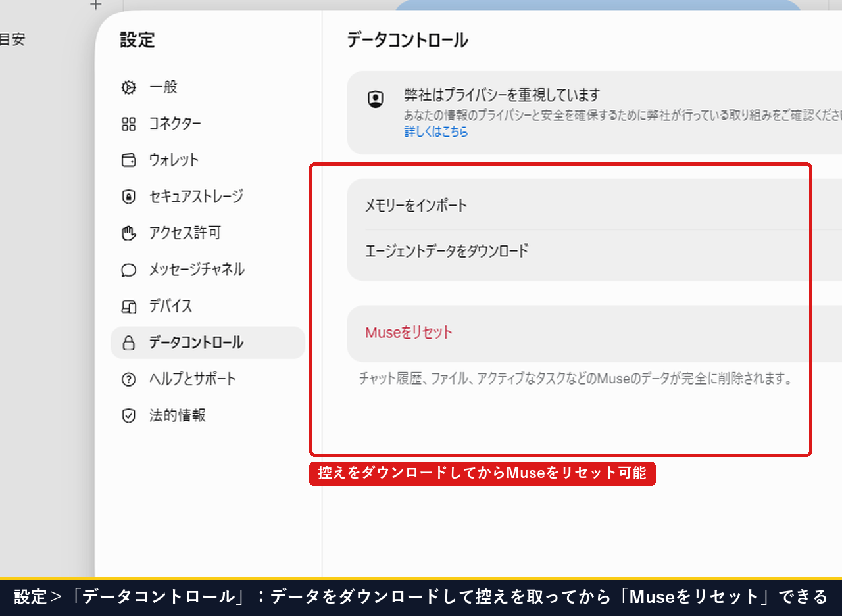Open アクセス許可 settings

coord(208,233)
